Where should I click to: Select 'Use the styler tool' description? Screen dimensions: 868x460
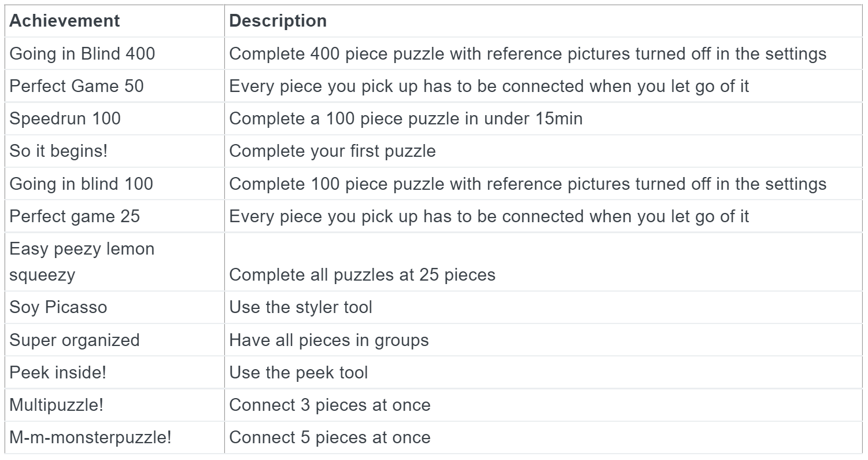[301, 307]
